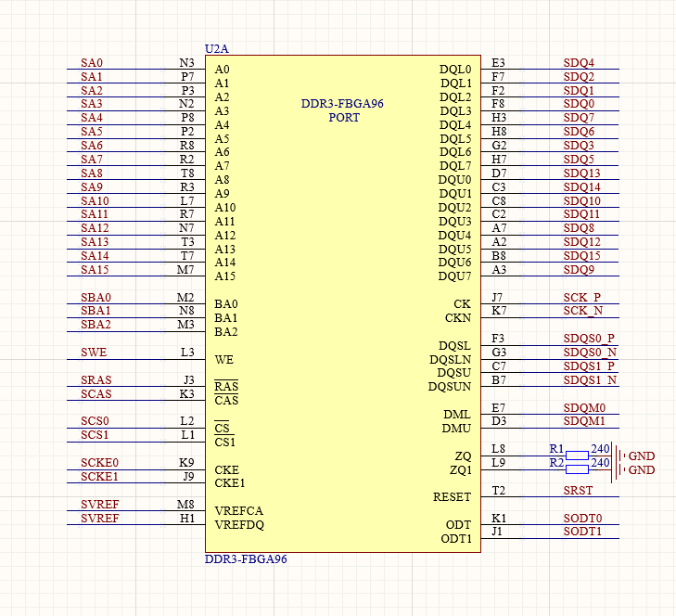676x616 pixels.
Task: Select resistor R2 symbol
Action: 577,469
